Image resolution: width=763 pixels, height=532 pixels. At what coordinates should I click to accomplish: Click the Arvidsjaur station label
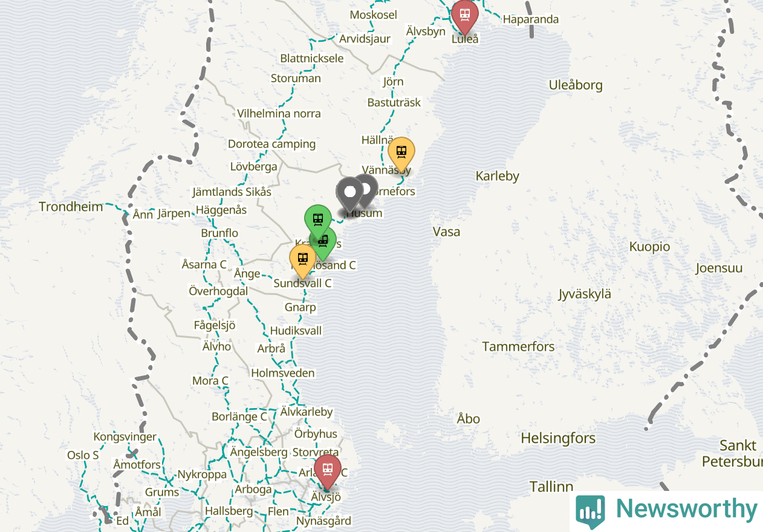point(365,39)
